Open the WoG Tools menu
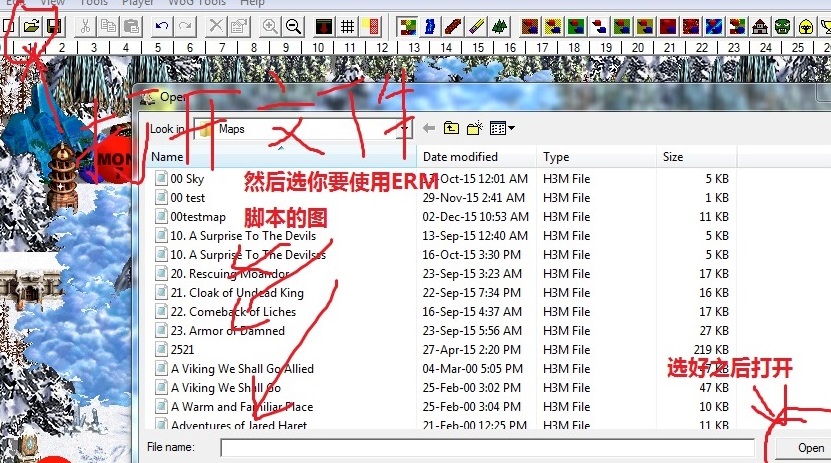This screenshot has width=831, height=463. [x=197, y=3]
